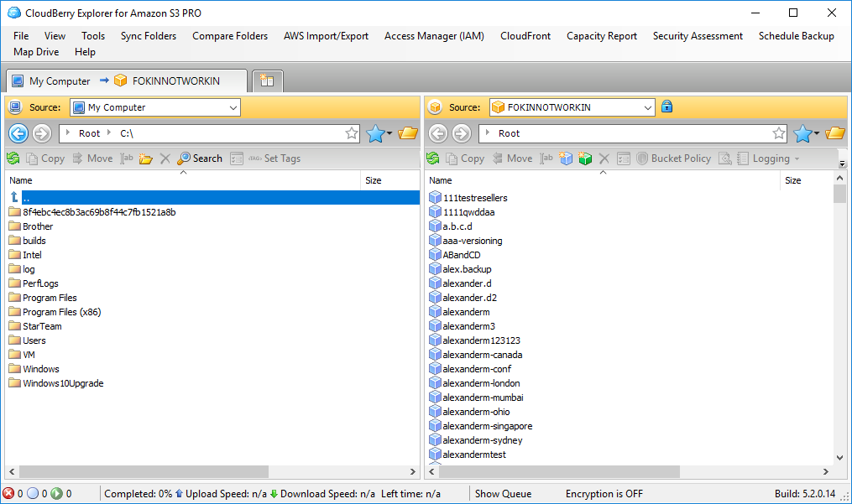
Task: Open the CloudFront menu
Action: point(525,36)
